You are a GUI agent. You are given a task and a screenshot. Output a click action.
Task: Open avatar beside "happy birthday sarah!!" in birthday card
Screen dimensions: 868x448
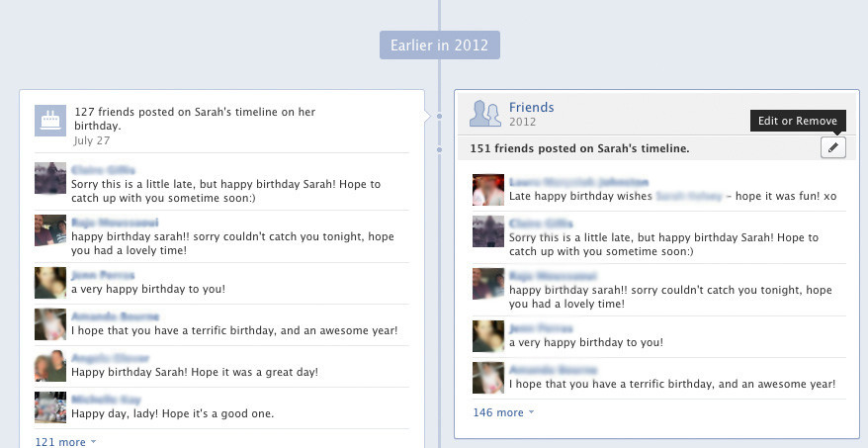(50, 230)
